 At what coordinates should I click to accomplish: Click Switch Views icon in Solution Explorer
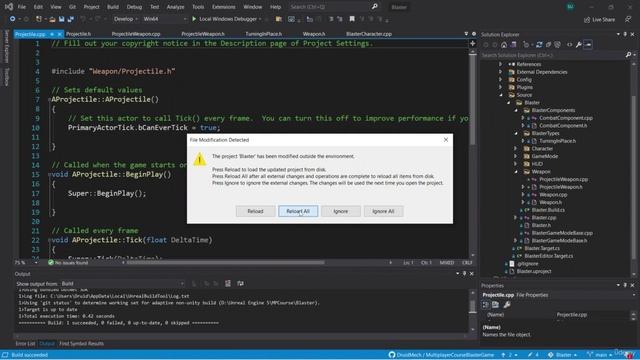[513, 44]
